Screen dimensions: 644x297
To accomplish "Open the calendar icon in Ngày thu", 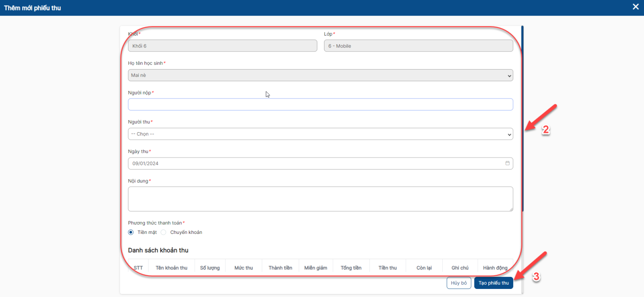I will [507, 163].
